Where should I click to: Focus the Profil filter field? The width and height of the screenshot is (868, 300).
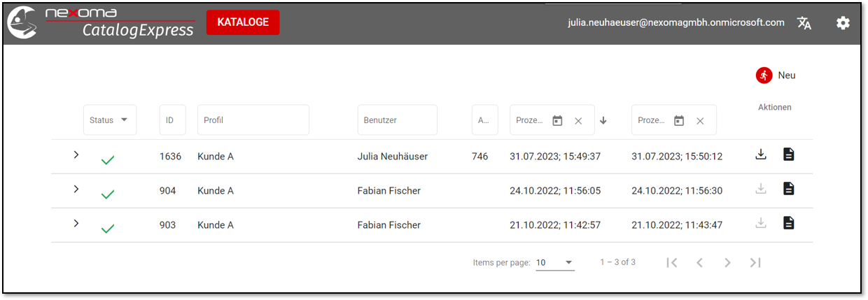[253, 120]
